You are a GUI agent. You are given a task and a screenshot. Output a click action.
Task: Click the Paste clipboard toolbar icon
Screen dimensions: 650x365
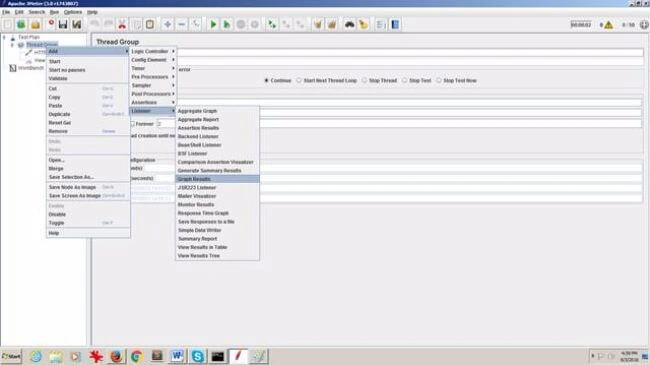tap(150, 24)
